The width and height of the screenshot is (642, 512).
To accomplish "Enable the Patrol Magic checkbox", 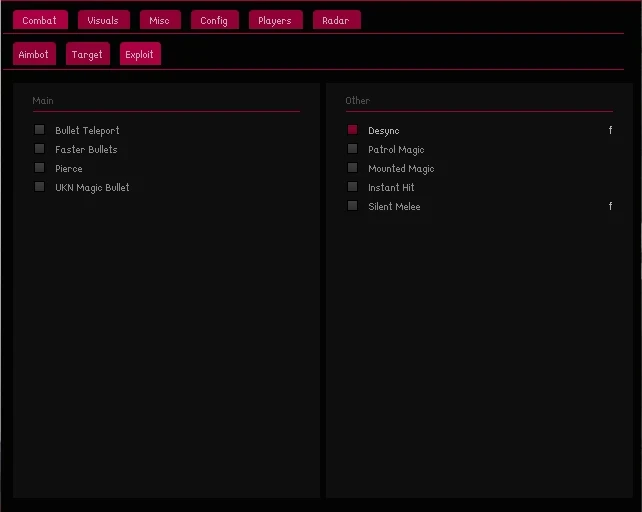I will coord(352,149).
